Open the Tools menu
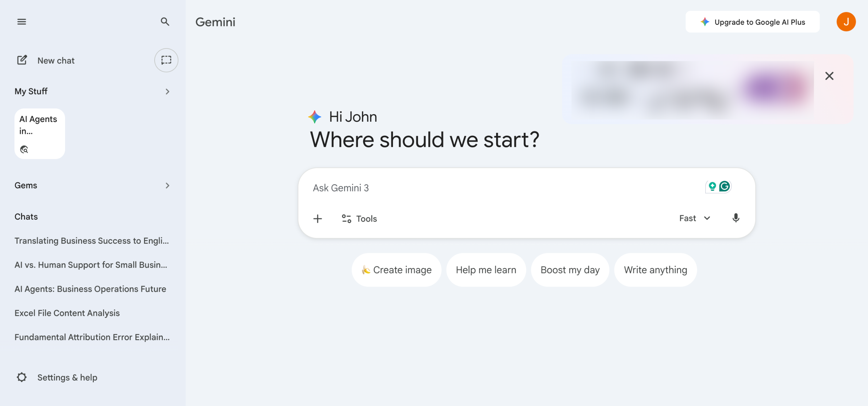 (359, 219)
